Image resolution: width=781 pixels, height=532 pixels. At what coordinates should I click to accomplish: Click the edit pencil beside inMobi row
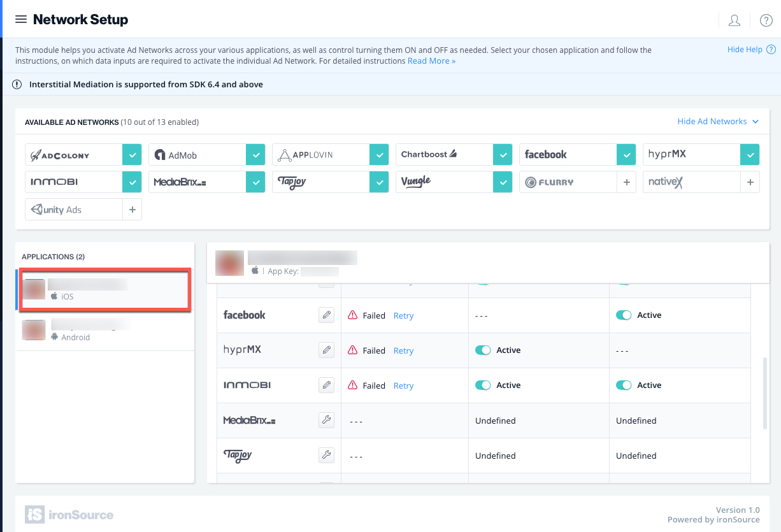coord(326,385)
